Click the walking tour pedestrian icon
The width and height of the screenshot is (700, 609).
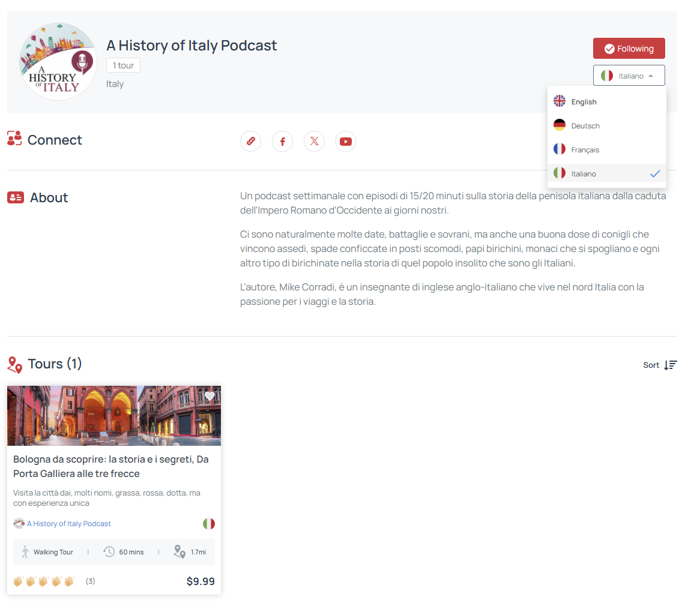coord(25,552)
